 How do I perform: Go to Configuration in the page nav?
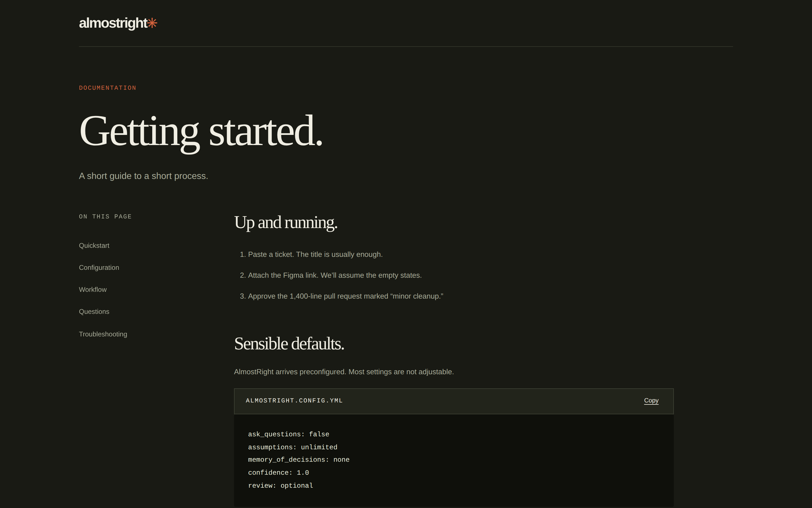tap(99, 268)
